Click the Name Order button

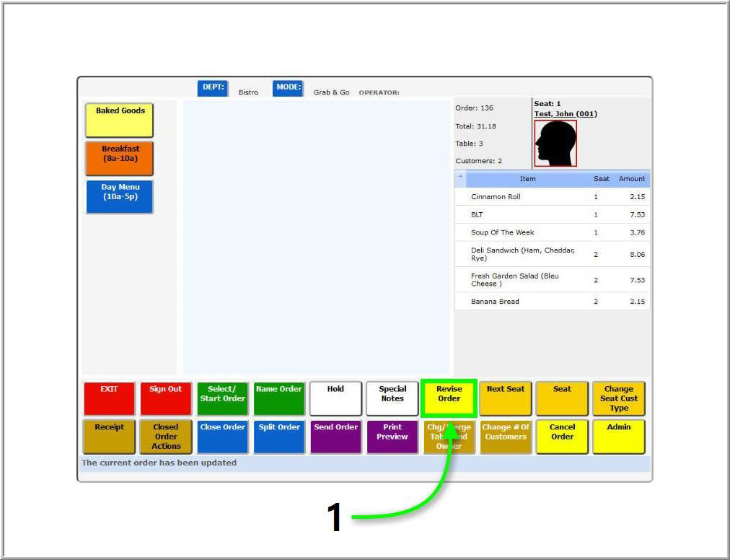coord(279,398)
